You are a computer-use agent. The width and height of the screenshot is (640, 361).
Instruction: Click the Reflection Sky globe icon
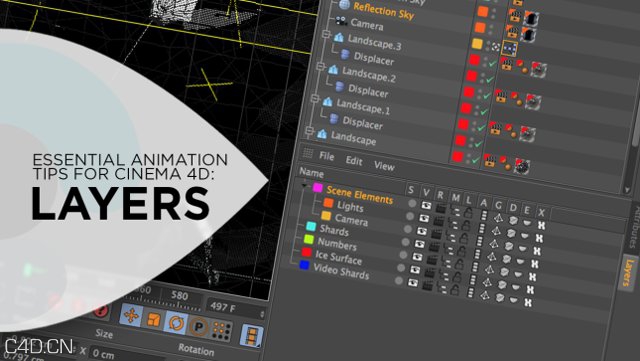[345, 5]
